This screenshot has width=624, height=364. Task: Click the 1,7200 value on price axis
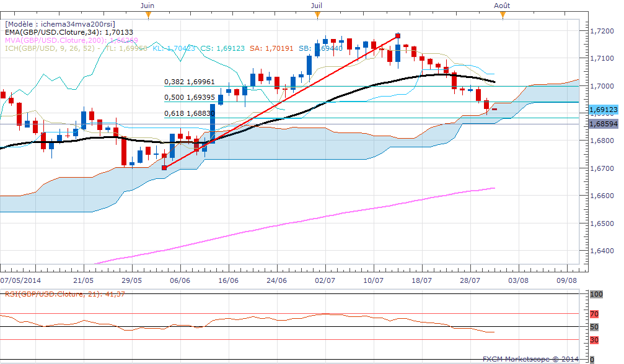tap(600, 31)
